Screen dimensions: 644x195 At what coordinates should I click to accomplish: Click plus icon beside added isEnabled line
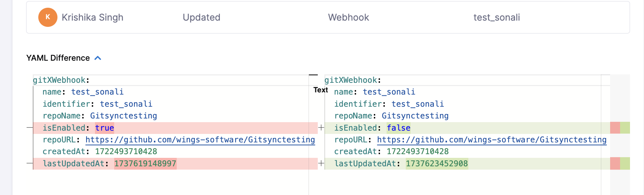(321, 128)
